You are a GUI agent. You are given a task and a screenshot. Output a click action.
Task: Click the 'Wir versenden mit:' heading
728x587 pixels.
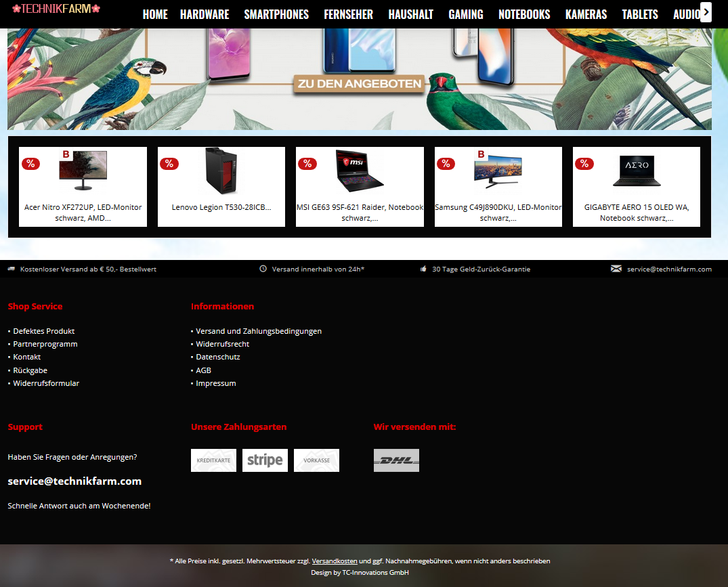pos(414,427)
